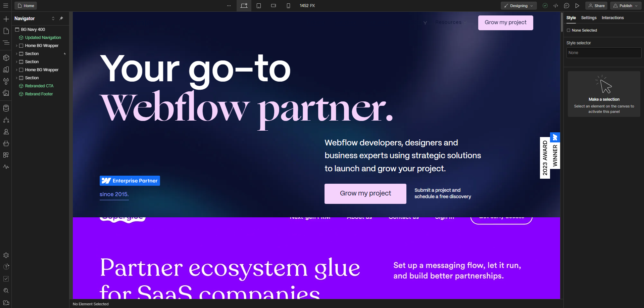
Task: Open the Designing mode dropdown
Action: coord(518,6)
